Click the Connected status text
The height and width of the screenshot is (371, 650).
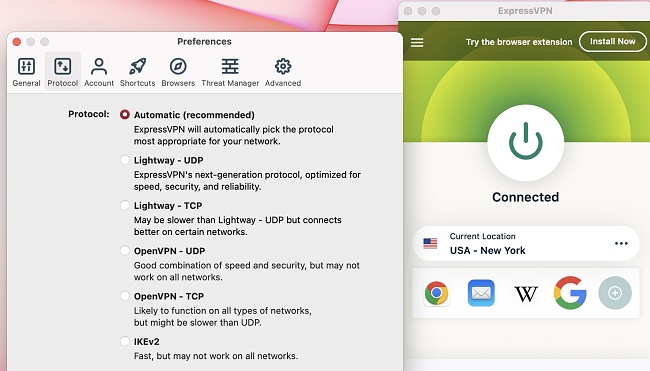click(x=525, y=197)
